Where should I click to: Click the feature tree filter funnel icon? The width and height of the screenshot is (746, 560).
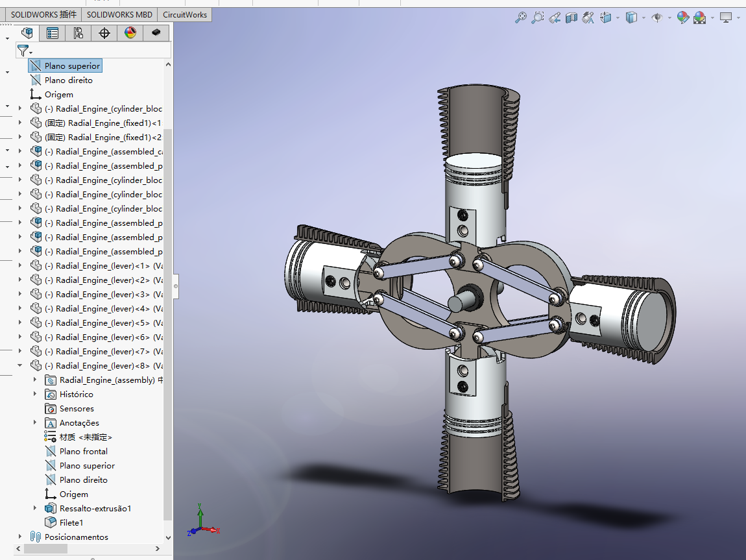[22, 50]
